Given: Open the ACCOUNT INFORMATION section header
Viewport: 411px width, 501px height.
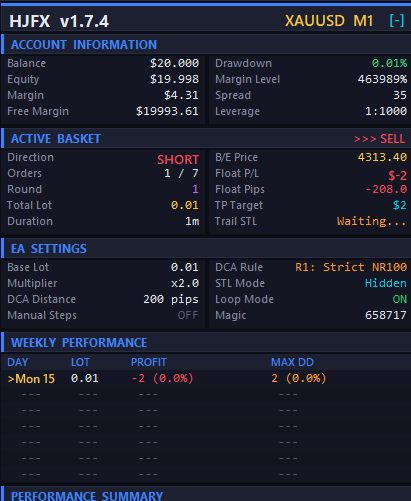Looking at the screenshot, I should pyautogui.click(x=206, y=44).
